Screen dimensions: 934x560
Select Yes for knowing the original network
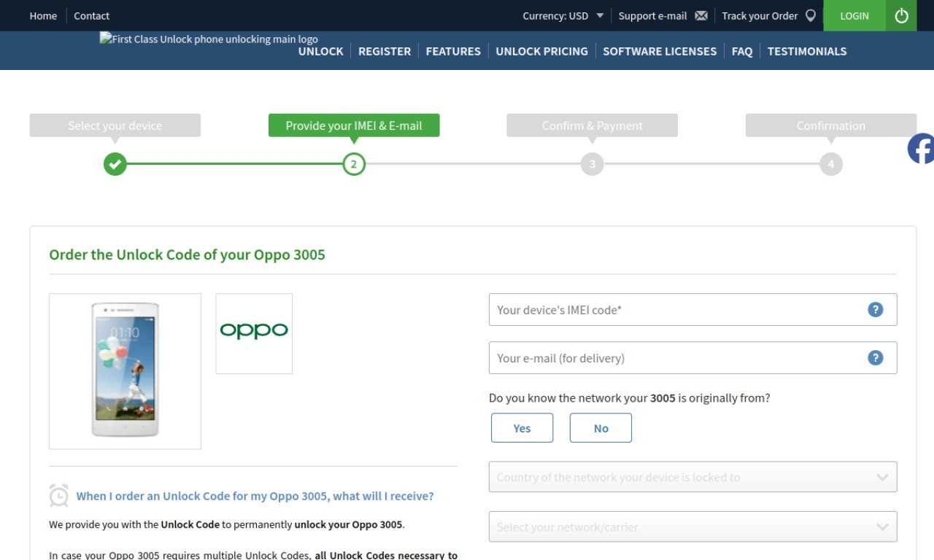(522, 428)
